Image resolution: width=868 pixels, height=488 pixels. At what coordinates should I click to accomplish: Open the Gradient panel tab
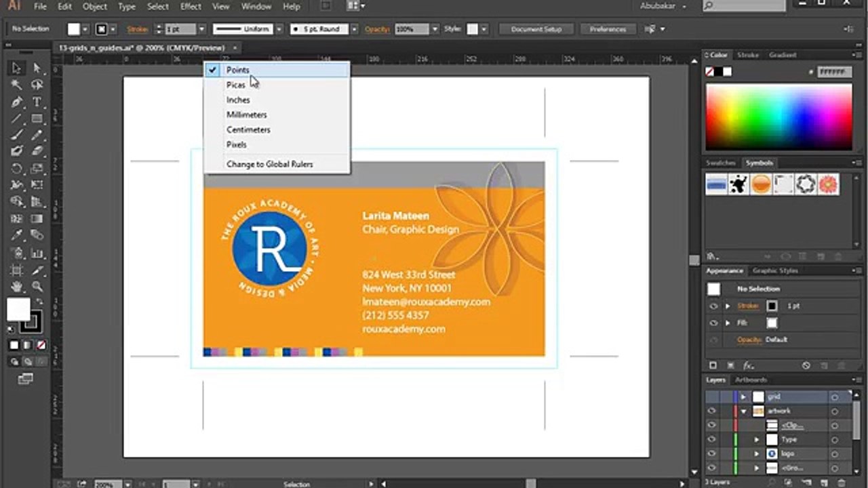(783, 55)
